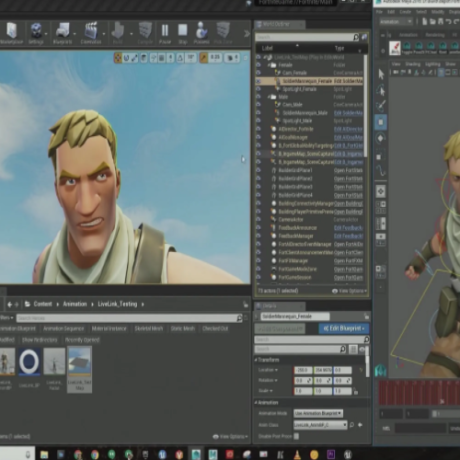Stop the play-in-editor session
Image resolution: width=460 pixels, height=460 pixels.
tap(183, 33)
